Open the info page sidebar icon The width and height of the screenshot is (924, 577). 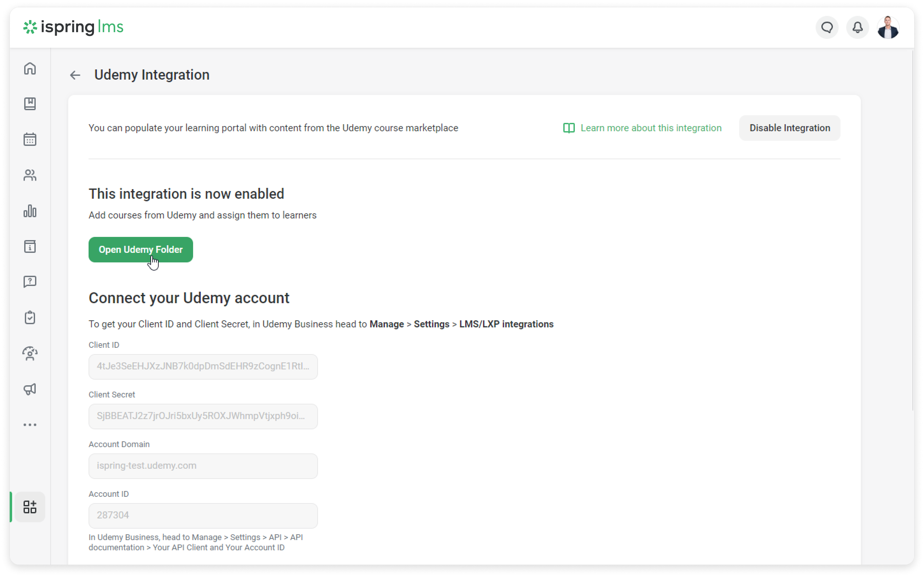(x=30, y=246)
